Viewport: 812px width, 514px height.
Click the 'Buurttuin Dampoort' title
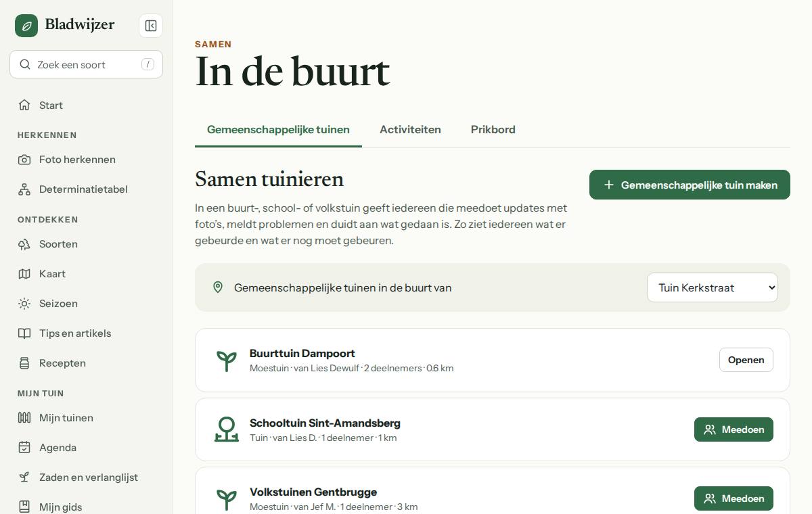coord(302,353)
